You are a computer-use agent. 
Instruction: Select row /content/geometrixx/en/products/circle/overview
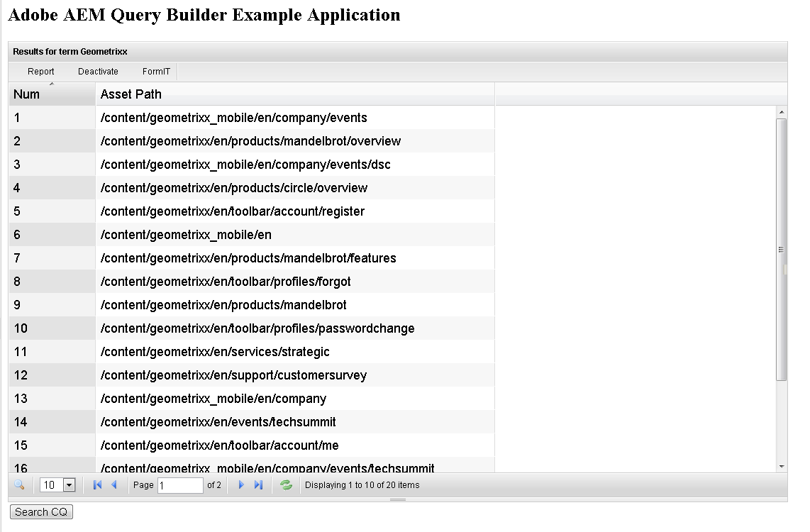252,188
